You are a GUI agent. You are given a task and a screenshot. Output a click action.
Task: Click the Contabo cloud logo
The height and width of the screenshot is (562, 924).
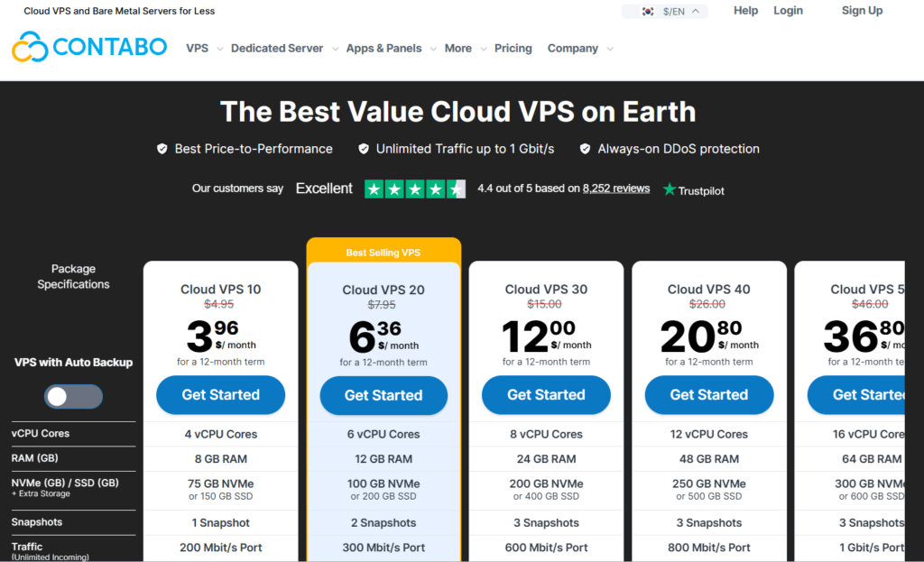point(30,47)
